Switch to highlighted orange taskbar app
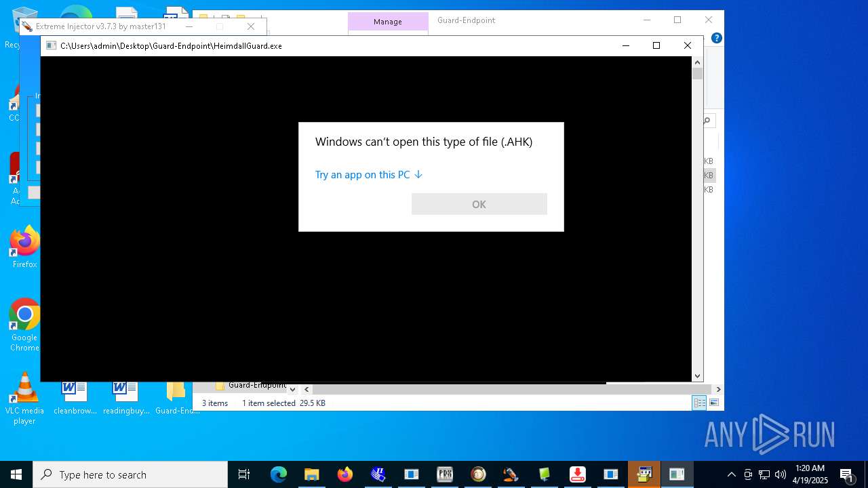This screenshot has height=488, width=868. (x=644, y=474)
